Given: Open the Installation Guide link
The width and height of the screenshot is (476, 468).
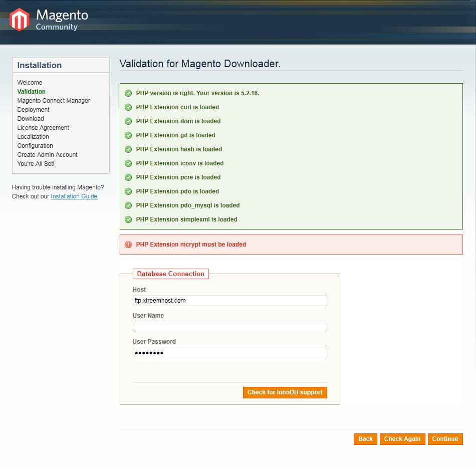Looking at the screenshot, I should tap(74, 196).
